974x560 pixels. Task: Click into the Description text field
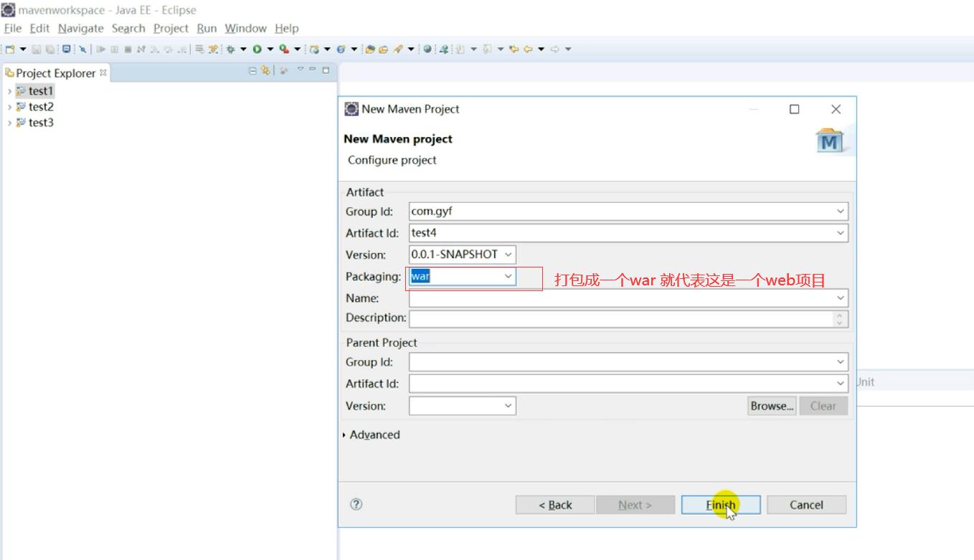[x=621, y=318]
